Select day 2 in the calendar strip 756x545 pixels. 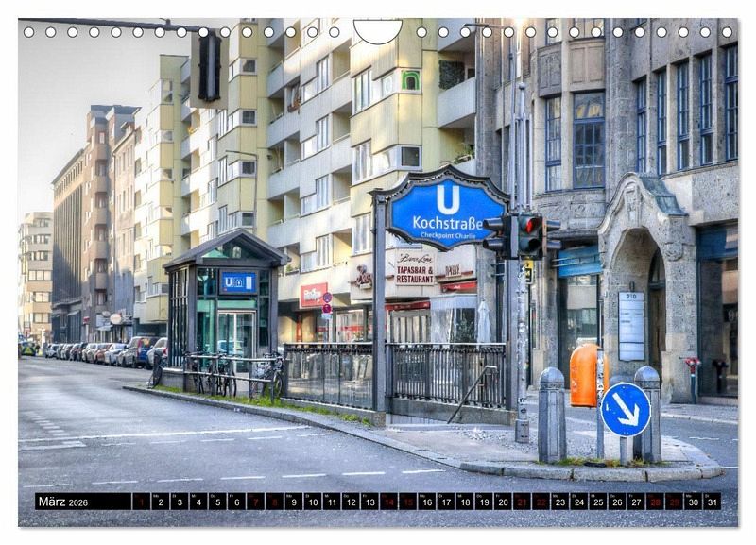161,502
